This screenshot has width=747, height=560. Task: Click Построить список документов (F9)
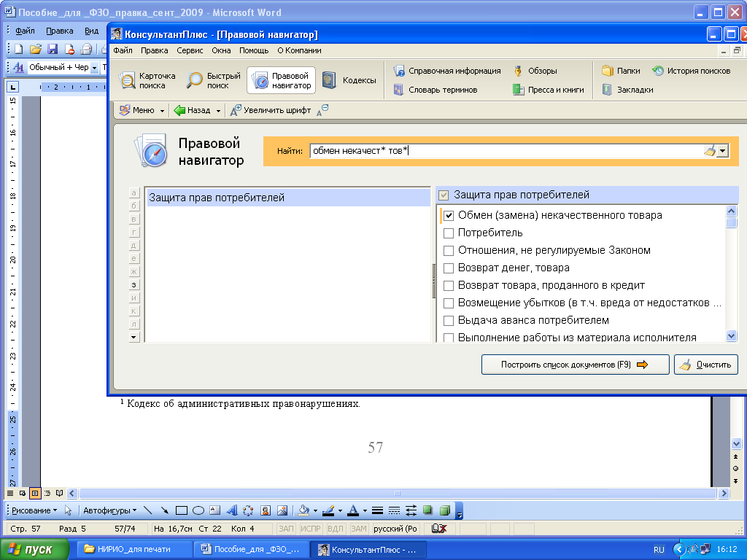(575, 365)
